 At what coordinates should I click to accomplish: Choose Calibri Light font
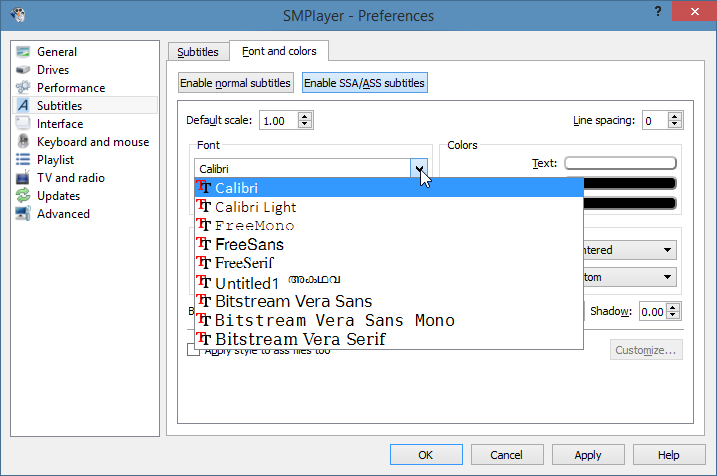[389, 207]
